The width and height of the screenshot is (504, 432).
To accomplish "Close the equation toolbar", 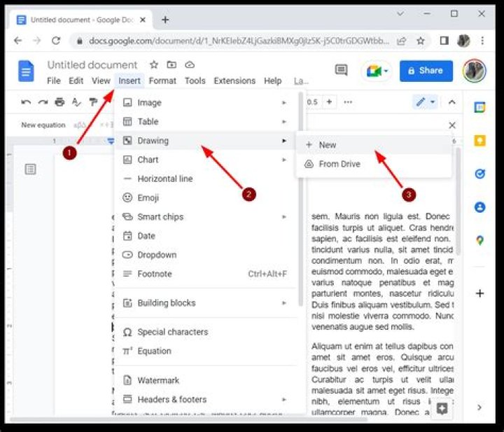I will (452, 125).
